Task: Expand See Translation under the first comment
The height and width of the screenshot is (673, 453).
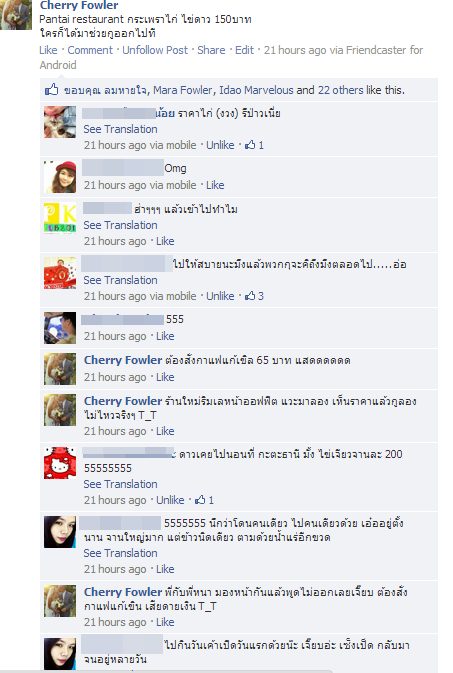Action: tap(120, 129)
